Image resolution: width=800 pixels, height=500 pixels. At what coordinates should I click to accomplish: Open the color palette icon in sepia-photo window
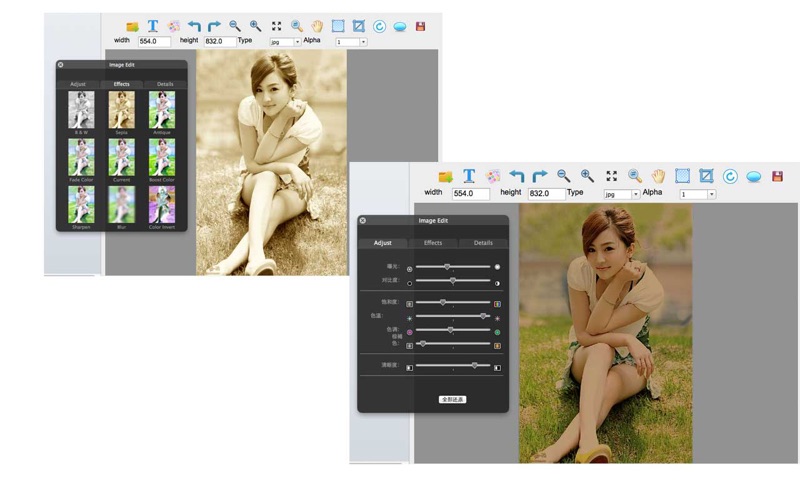point(174,27)
